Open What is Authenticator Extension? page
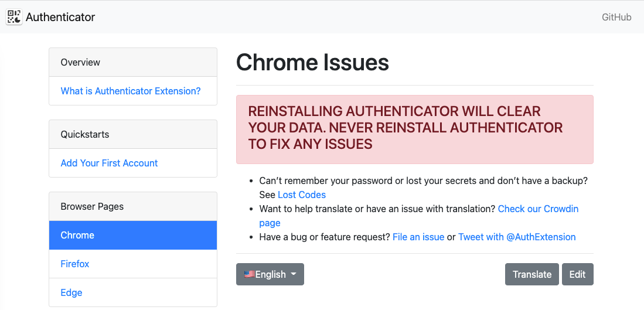 point(131,91)
